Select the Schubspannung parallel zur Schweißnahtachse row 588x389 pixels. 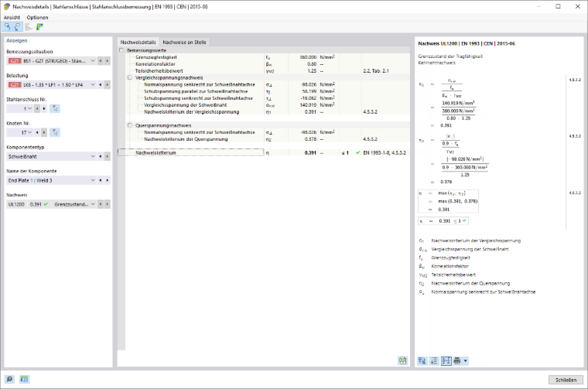[268, 91]
